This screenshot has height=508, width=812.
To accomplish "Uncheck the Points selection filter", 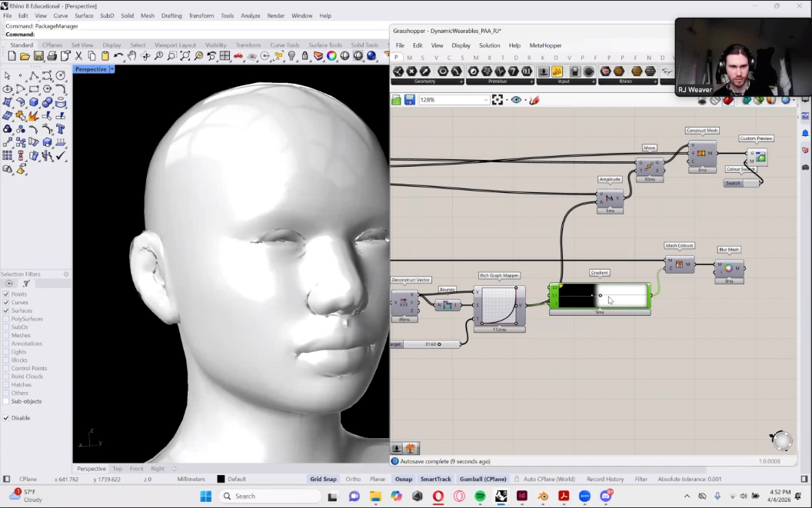I will pos(6,294).
